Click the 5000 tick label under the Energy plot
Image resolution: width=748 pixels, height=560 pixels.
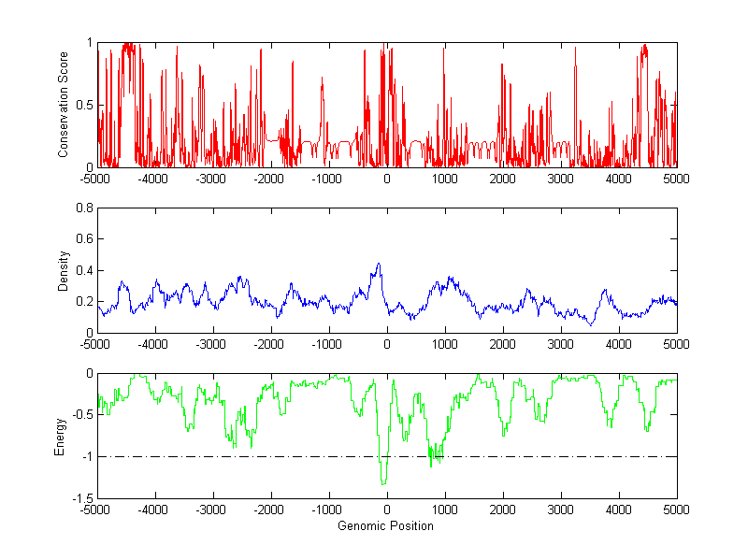(x=676, y=510)
